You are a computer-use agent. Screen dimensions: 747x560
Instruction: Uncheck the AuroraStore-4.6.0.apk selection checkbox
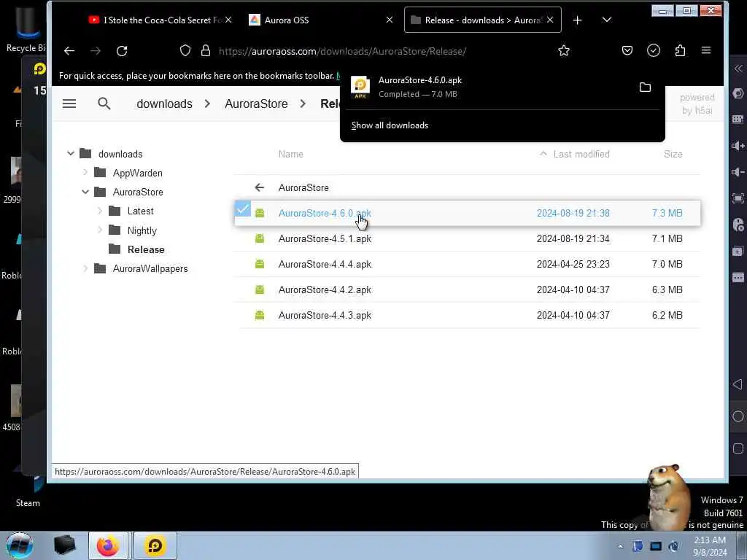coord(242,209)
